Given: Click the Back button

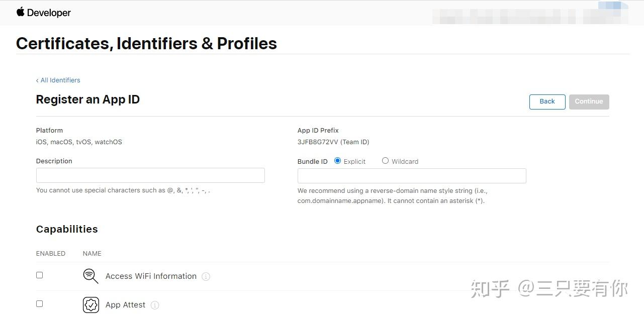Looking at the screenshot, I should (547, 101).
